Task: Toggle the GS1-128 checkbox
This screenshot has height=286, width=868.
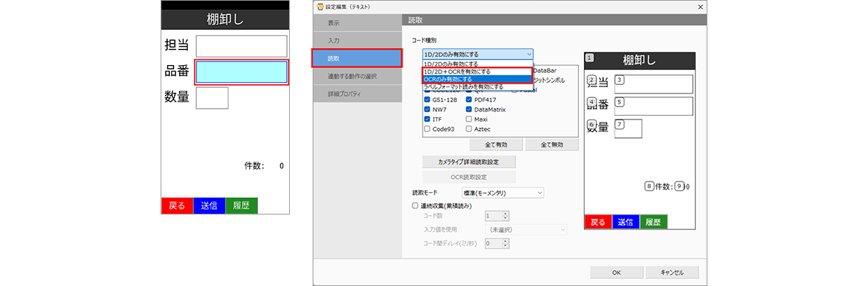Action: (427, 100)
